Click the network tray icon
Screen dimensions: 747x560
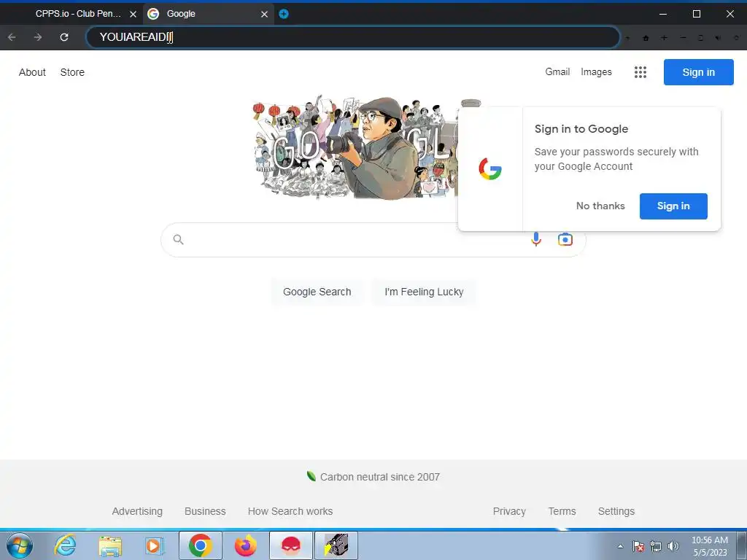coord(656,546)
